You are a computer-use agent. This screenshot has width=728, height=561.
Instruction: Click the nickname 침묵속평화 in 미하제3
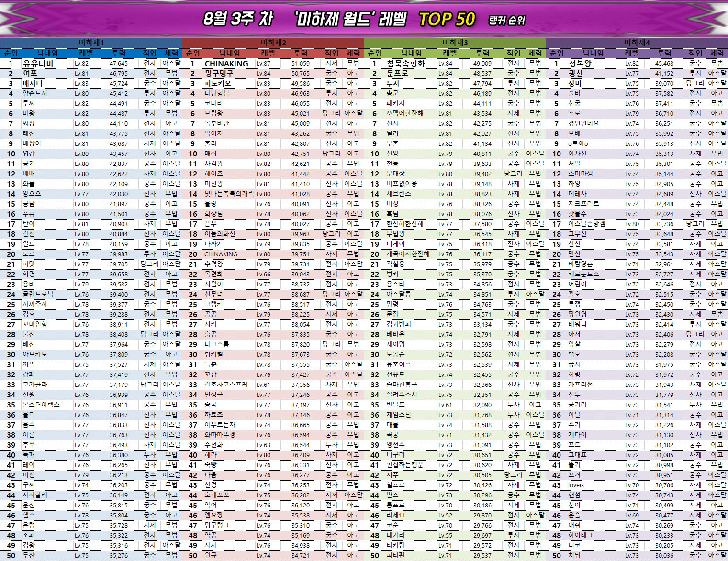click(x=406, y=64)
